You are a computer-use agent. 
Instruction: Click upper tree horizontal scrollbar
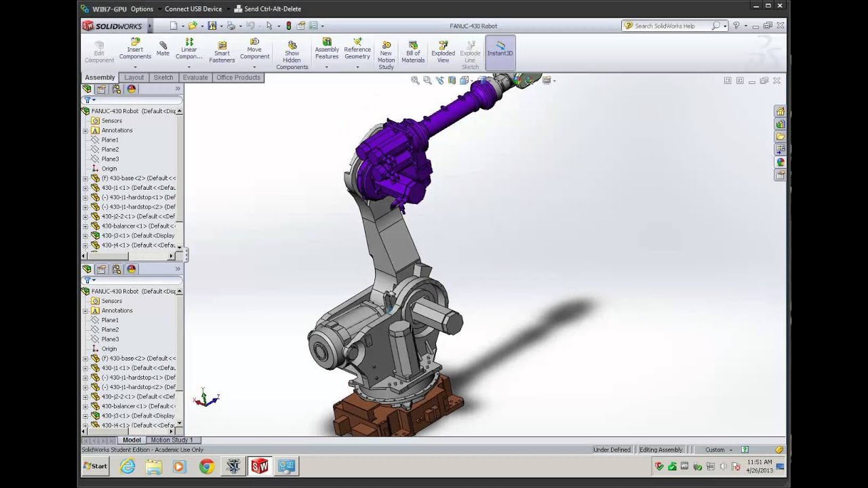point(128,256)
